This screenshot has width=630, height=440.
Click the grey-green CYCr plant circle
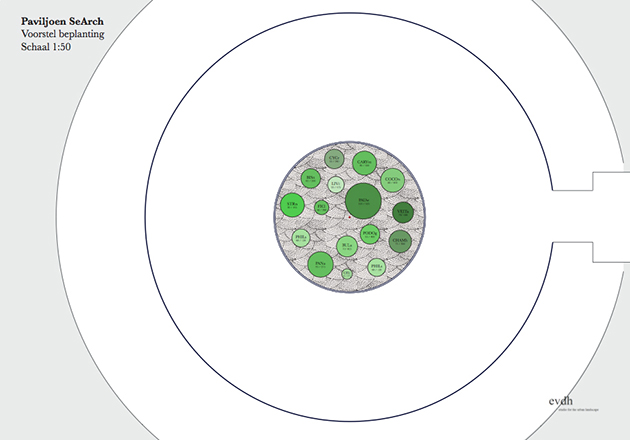(x=334, y=158)
